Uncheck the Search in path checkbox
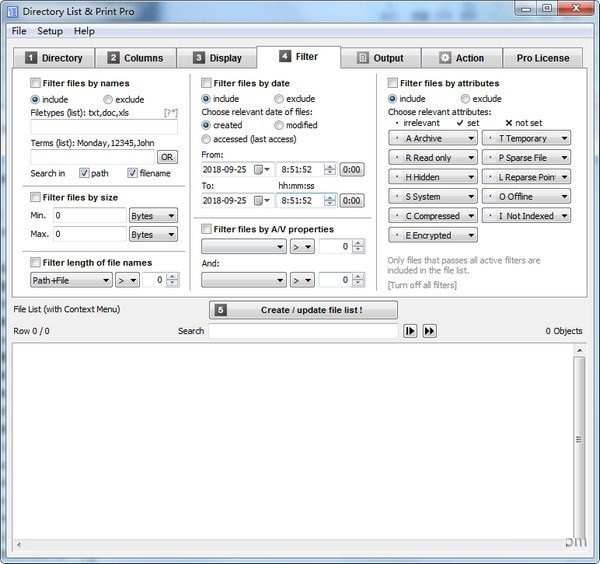The image size is (600, 564). pyautogui.click(x=84, y=173)
